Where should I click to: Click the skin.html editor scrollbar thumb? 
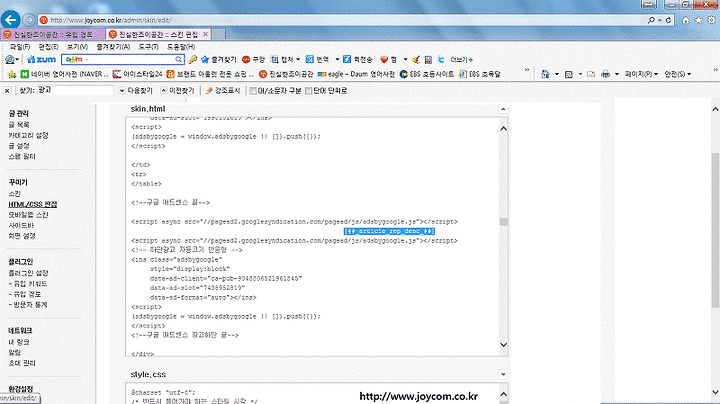pos(504,222)
